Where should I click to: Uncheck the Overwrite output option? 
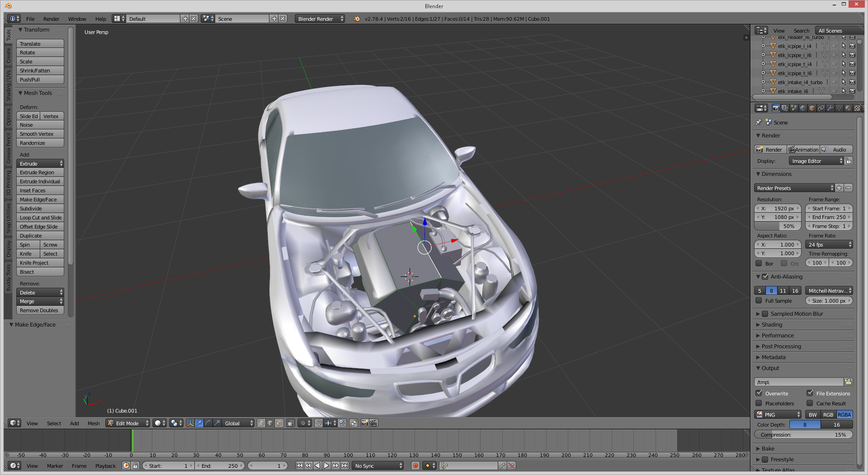[x=759, y=394]
